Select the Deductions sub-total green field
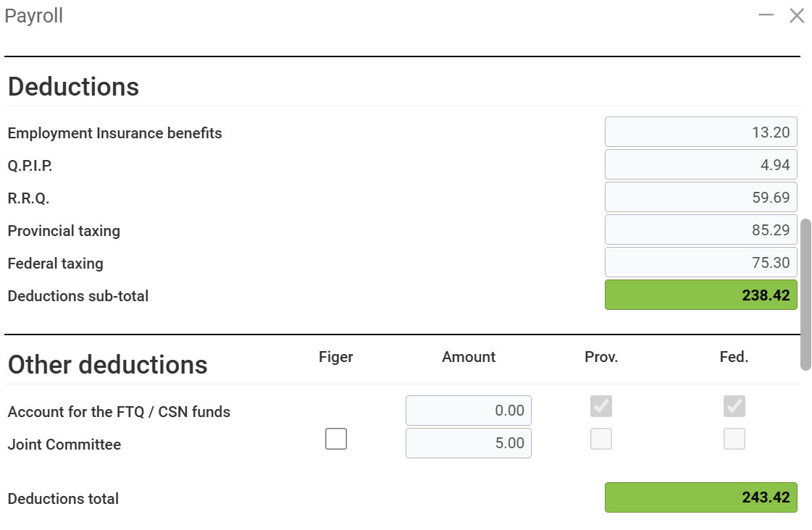 pos(700,295)
